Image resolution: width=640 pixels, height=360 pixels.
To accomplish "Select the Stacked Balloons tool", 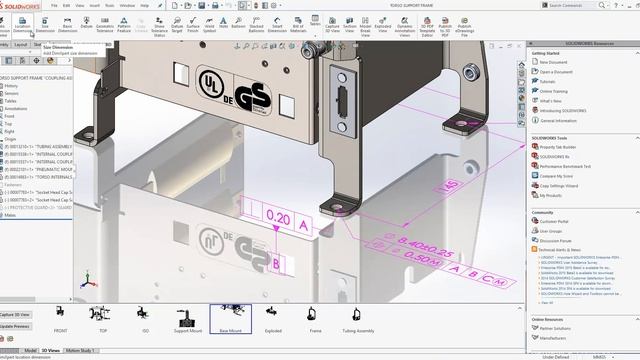I will click(256, 25).
